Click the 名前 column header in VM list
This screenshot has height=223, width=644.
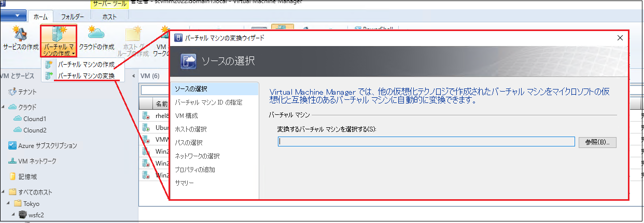click(161, 103)
